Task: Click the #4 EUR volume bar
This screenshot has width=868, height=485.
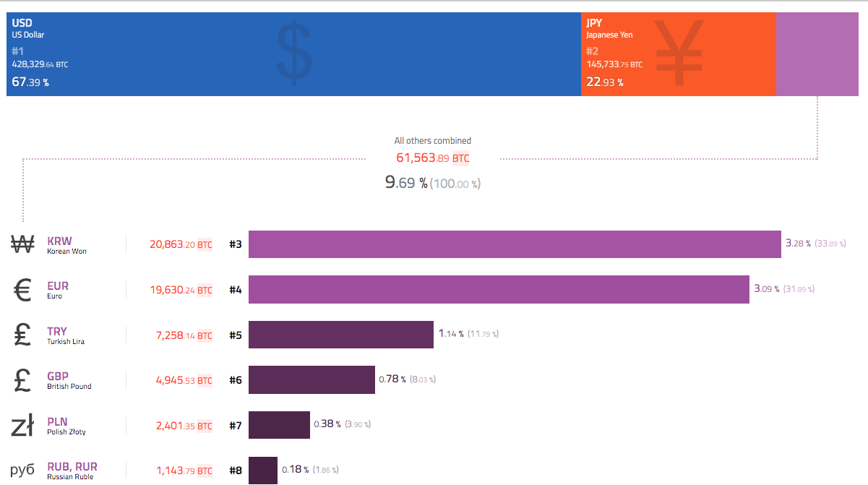Action: pyautogui.click(x=499, y=289)
